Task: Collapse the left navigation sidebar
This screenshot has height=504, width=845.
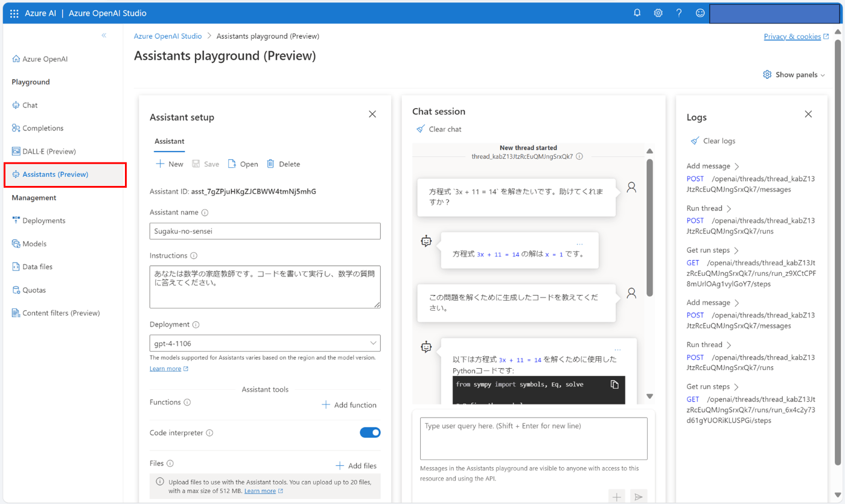Action: coord(104,36)
